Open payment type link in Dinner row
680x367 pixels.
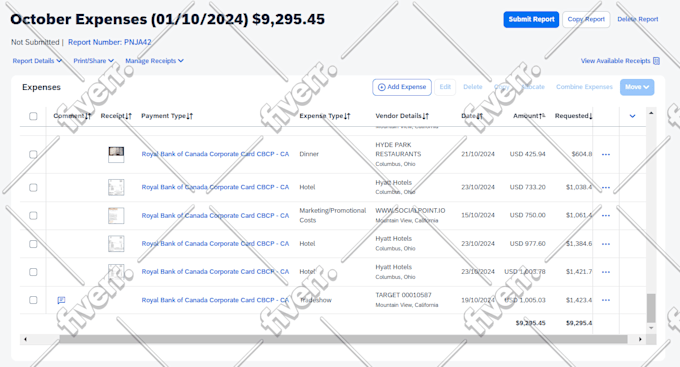pyautogui.click(x=215, y=154)
